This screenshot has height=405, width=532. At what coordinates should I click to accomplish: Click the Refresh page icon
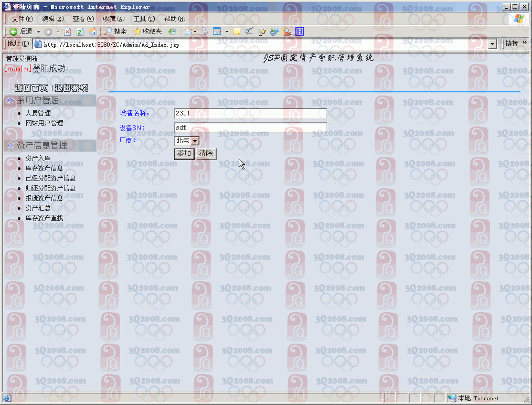pos(80,32)
